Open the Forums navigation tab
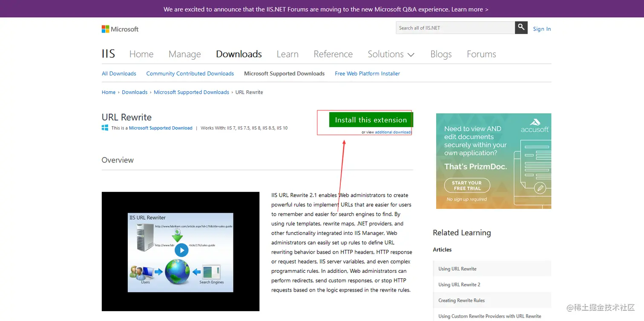 tap(481, 54)
